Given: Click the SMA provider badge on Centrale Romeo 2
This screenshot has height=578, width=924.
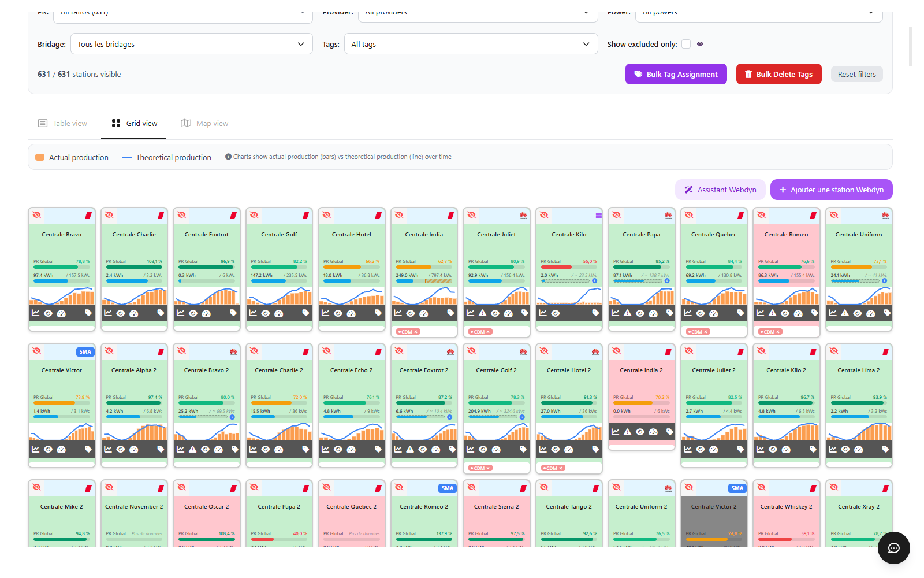Looking at the screenshot, I should pyautogui.click(x=448, y=488).
